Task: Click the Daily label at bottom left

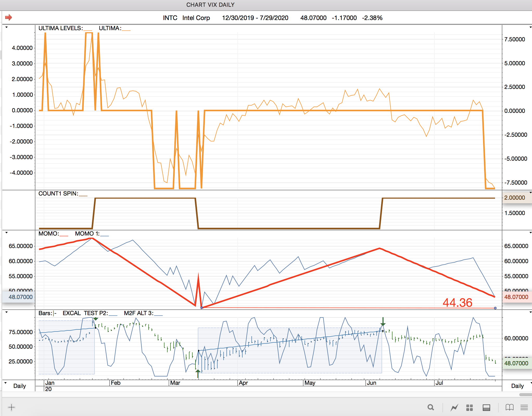Action: point(20,386)
